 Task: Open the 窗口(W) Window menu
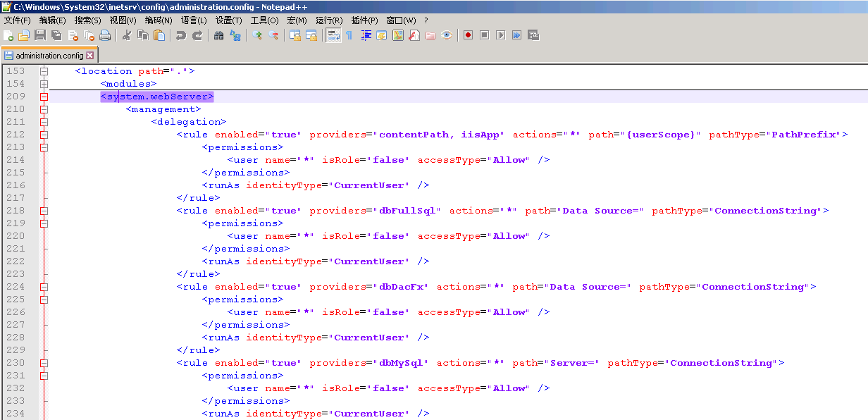401,20
